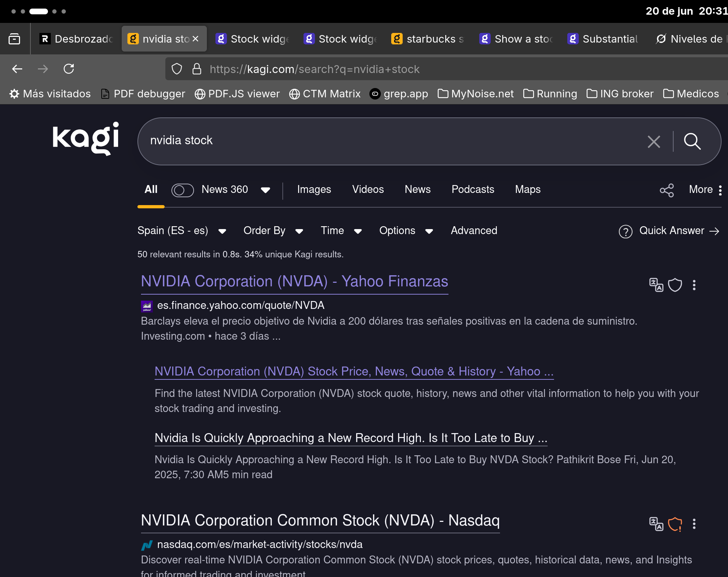The image size is (728, 577).
Task: Clear the search query with the X icon
Action: point(654,142)
